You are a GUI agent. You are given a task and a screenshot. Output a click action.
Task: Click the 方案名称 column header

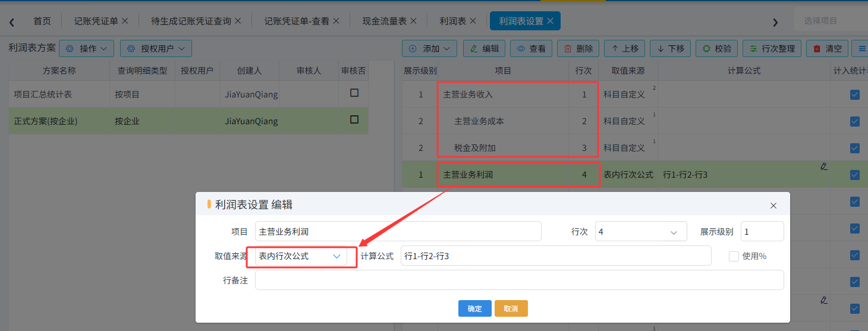[59, 70]
